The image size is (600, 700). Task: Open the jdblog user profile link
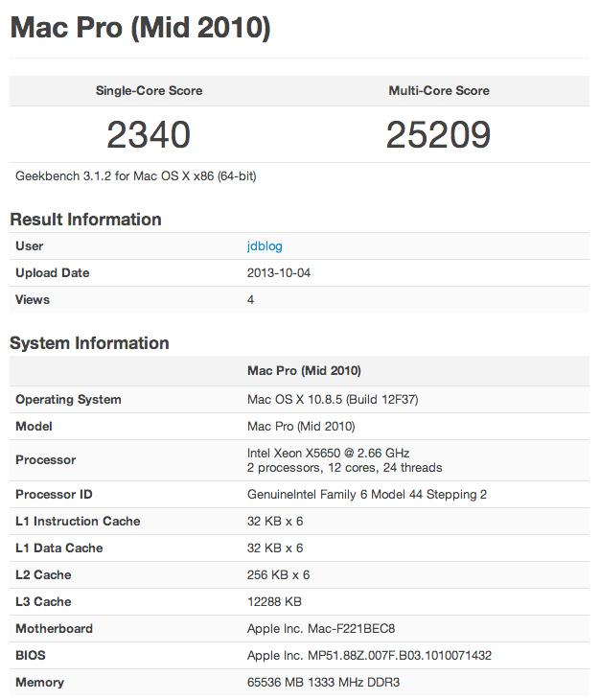tap(265, 246)
